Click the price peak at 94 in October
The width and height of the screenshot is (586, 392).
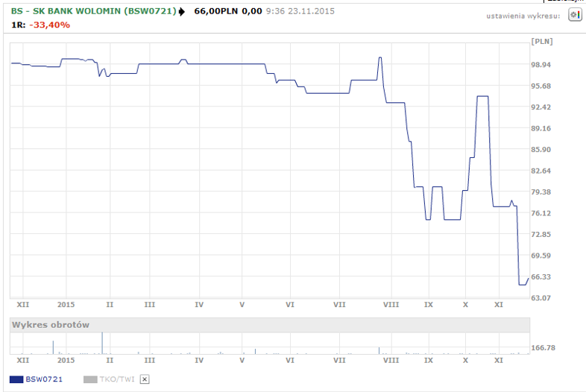pyautogui.click(x=482, y=97)
